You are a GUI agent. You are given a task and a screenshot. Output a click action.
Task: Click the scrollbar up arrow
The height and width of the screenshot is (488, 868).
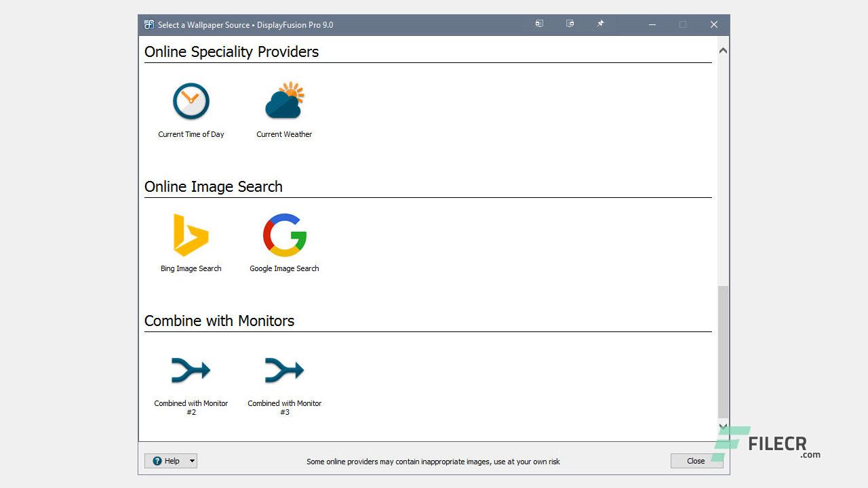pos(723,51)
